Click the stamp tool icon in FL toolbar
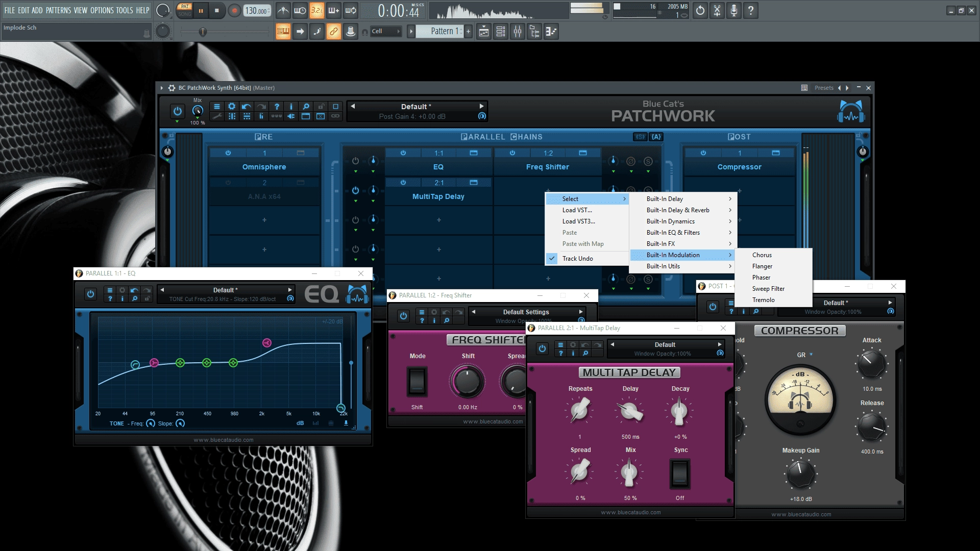 (x=351, y=32)
